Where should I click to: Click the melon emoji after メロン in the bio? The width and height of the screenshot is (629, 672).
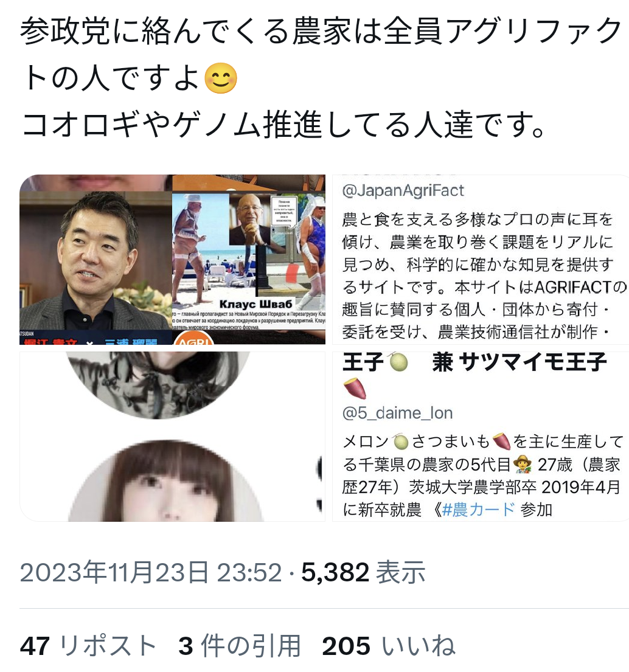tap(400, 442)
